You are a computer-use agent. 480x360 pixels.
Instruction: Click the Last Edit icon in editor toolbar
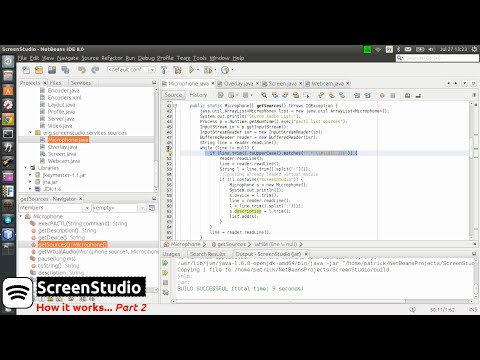click(x=221, y=95)
